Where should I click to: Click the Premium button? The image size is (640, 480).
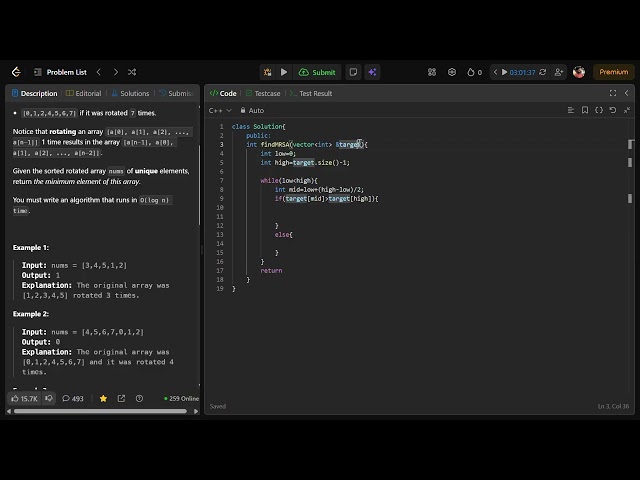pyautogui.click(x=613, y=72)
